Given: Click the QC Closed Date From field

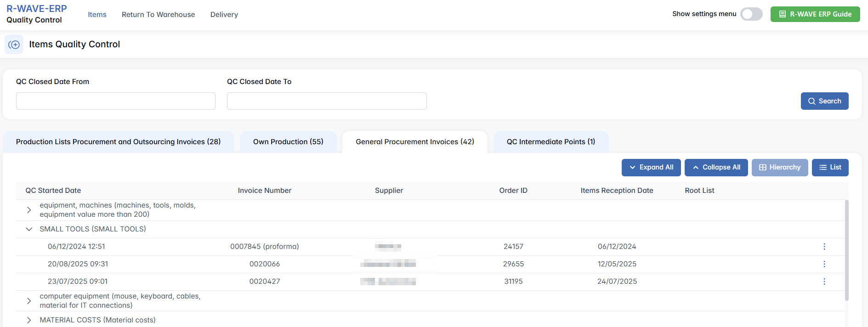Looking at the screenshot, I should [x=116, y=101].
